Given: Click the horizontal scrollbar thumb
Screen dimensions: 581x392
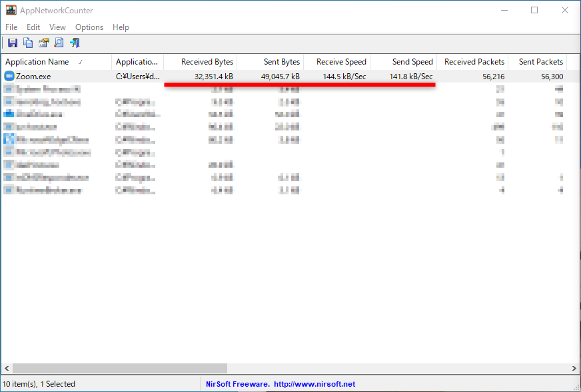Looking at the screenshot, I should tap(120, 368).
